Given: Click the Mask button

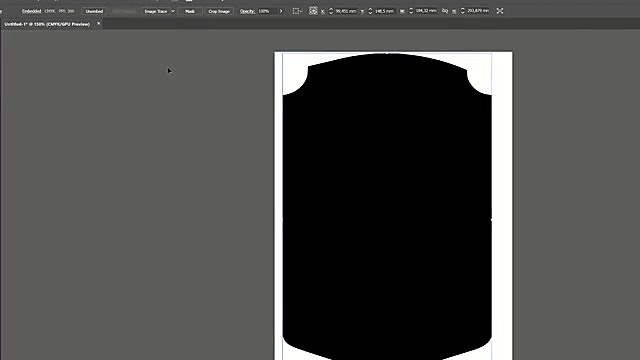Looking at the screenshot, I should click(190, 11).
